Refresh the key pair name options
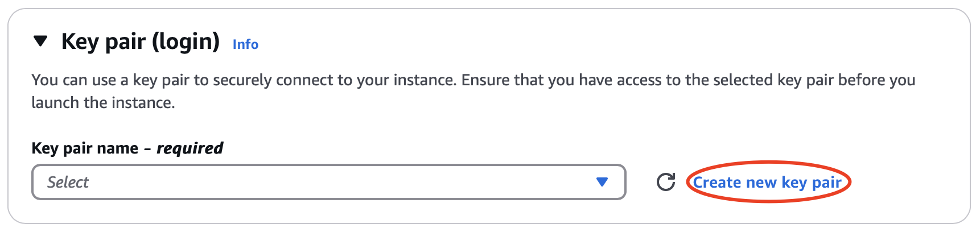Viewport: 980px width, 232px height. pos(666,182)
